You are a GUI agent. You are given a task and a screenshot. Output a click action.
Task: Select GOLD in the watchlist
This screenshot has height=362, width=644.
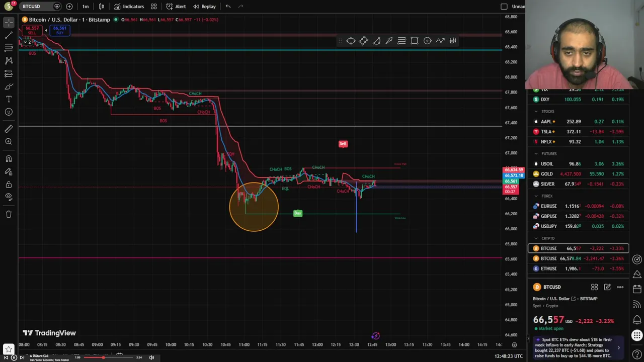click(579, 174)
